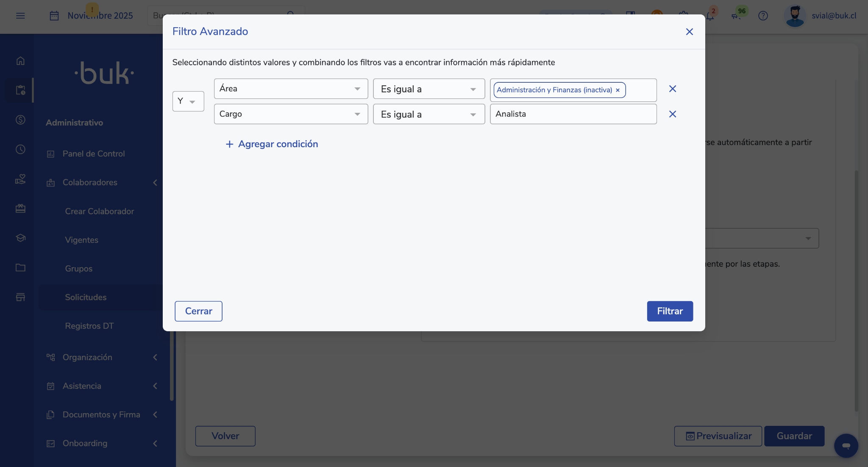Open second row Es igual a dropdown
868x467 pixels.
point(428,114)
